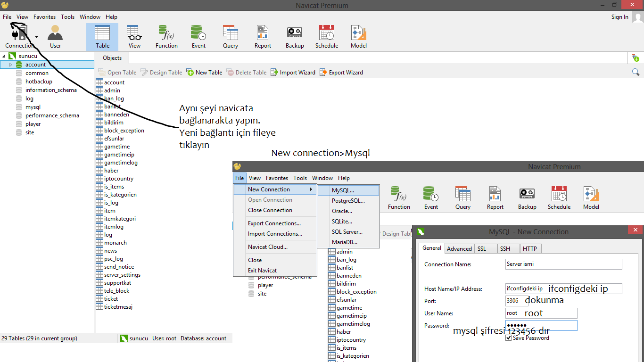Click Import Wizard button
Viewport: 644px width, 362px height.
(293, 73)
